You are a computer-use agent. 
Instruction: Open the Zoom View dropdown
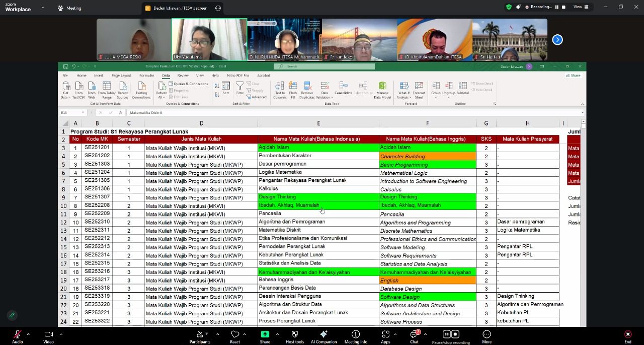(x=580, y=7)
